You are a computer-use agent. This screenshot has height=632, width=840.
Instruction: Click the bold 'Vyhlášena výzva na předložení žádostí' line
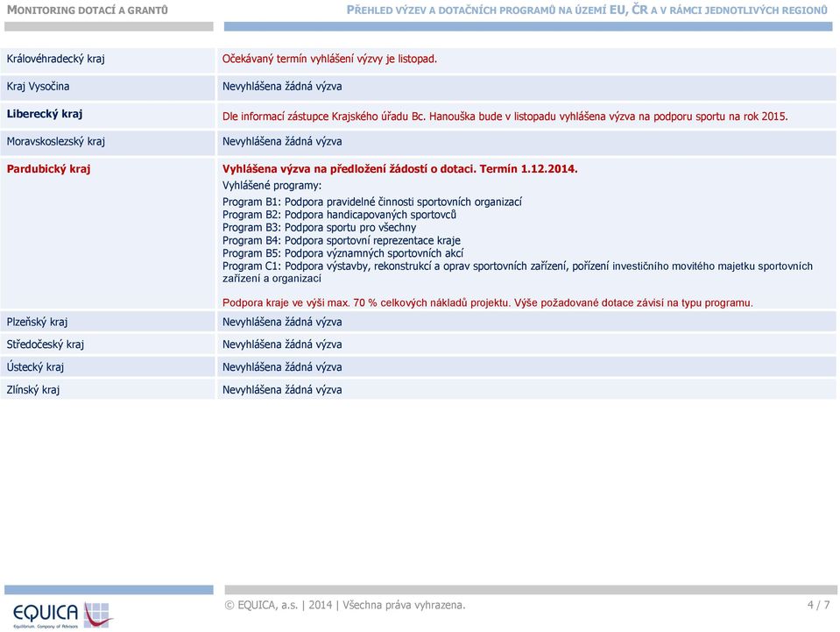(400, 169)
